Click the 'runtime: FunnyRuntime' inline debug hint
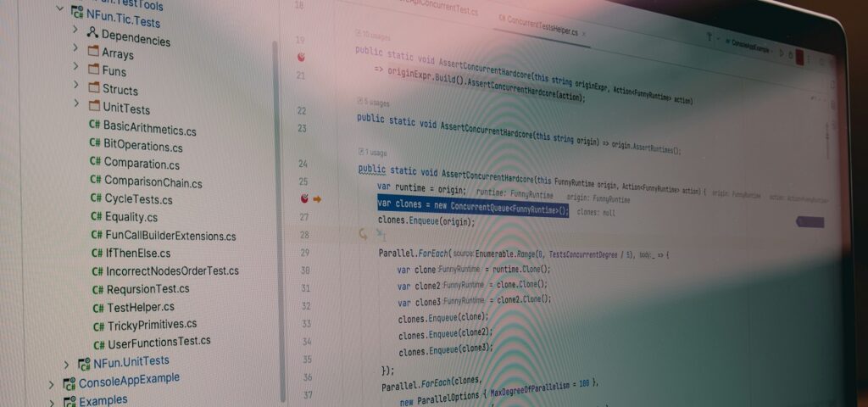 515,194
